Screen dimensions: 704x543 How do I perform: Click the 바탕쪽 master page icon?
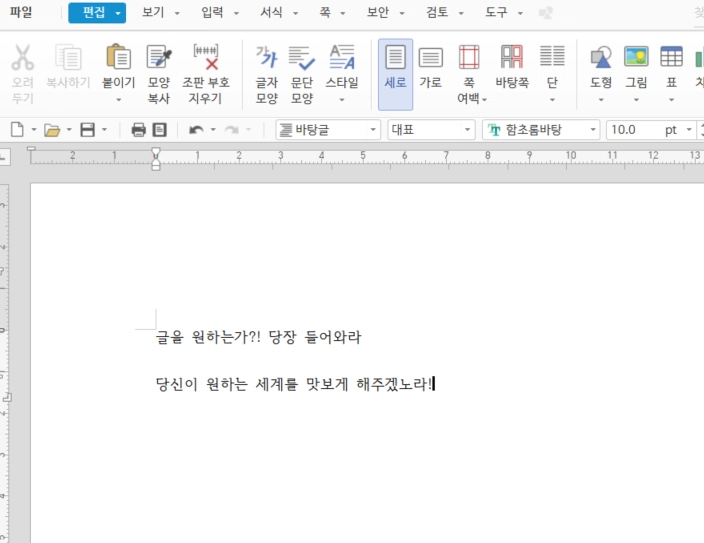point(511,58)
